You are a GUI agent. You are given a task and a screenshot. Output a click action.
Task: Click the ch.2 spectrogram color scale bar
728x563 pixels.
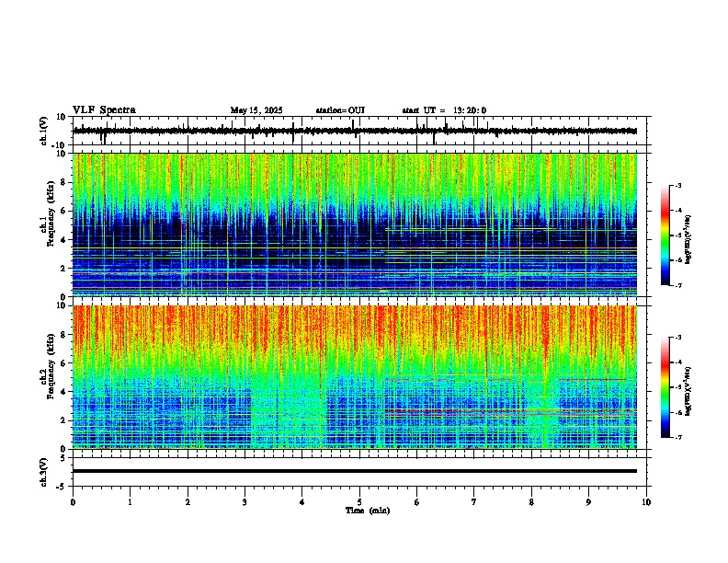point(665,387)
